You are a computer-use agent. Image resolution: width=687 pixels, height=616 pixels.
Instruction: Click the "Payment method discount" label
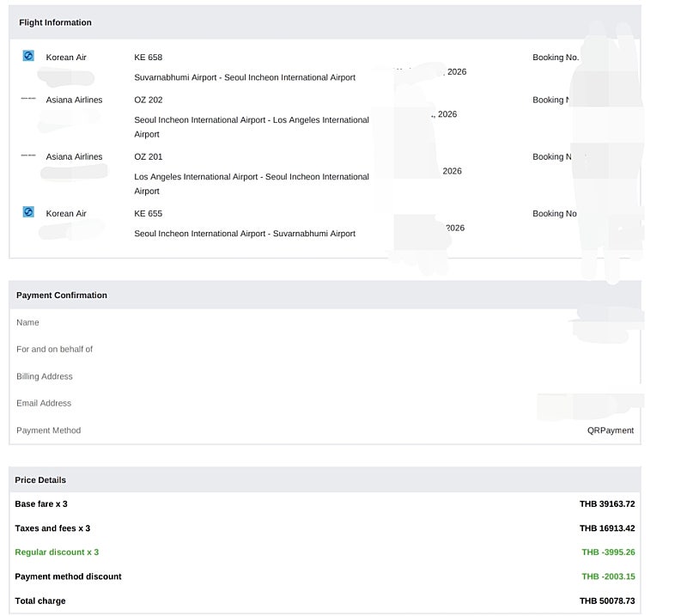(x=68, y=576)
